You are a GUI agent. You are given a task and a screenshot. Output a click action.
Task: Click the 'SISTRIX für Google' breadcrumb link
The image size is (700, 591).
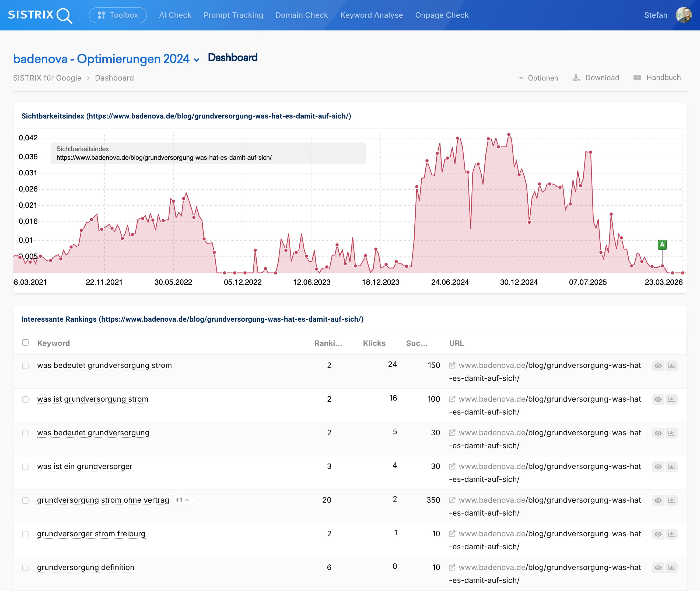point(47,78)
